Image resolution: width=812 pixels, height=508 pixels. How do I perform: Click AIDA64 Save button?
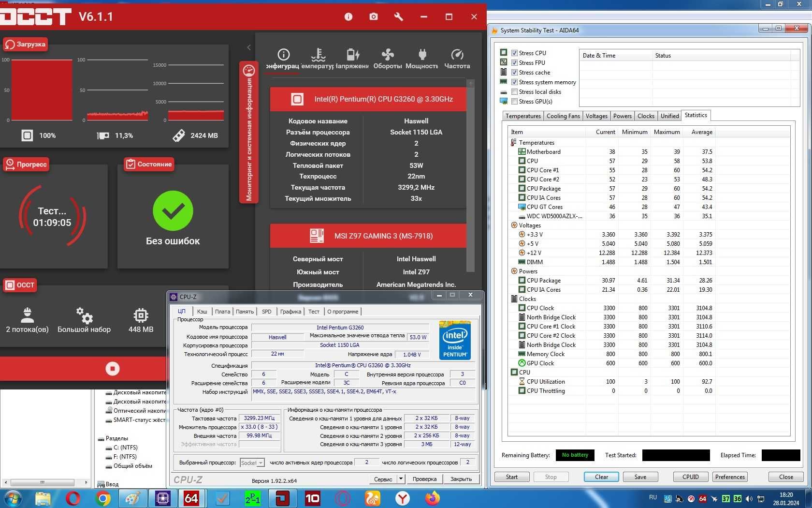640,477
